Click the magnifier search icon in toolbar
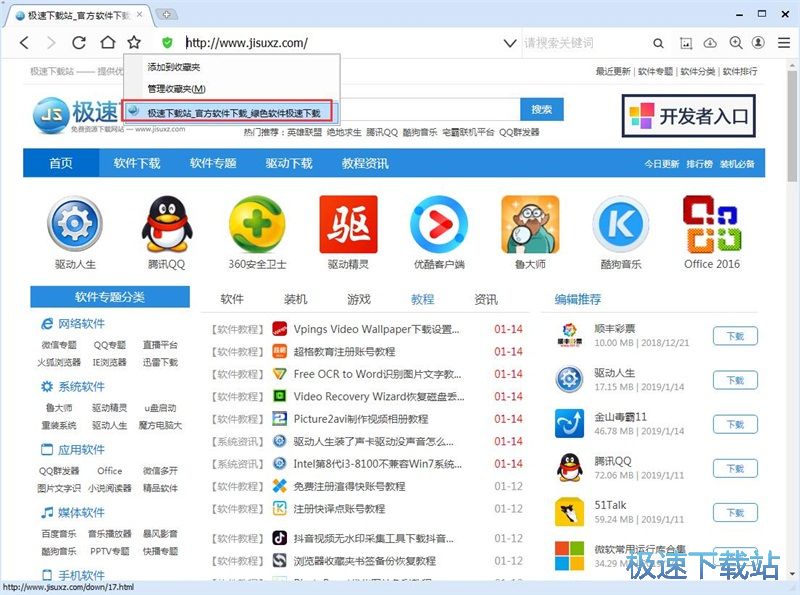Screen dimensions: 800x595 tap(658, 43)
